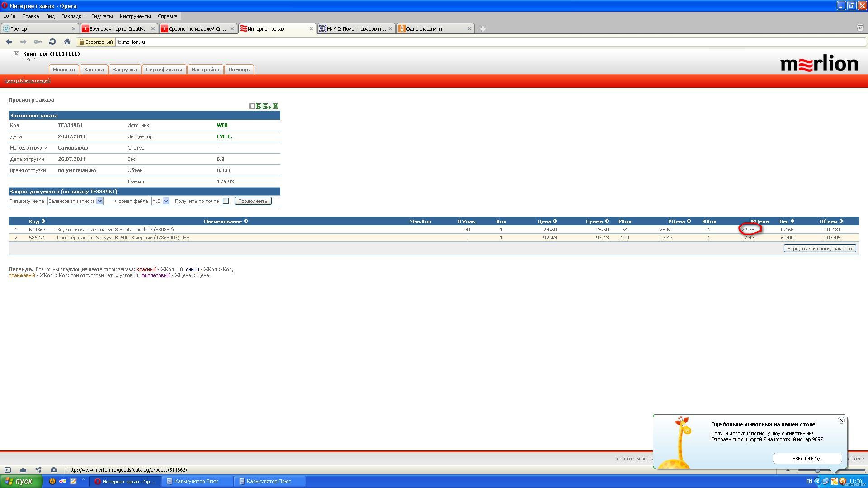This screenshot has height=488, width=868.
Task: Tick the 'Получить по почте' checkbox
Action: pos(226,201)
